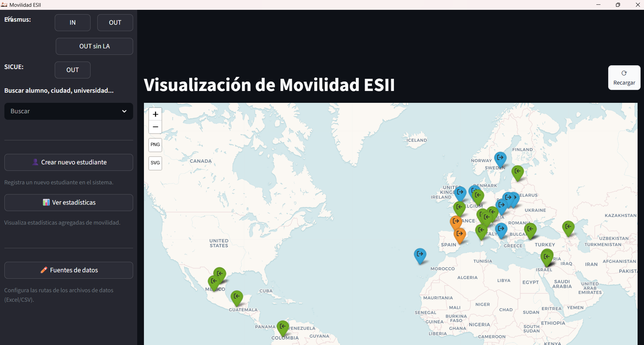This screenshot has height=345, width=644.
Task: Click the Recargar label on the reload button
Action: pos(624,83)
